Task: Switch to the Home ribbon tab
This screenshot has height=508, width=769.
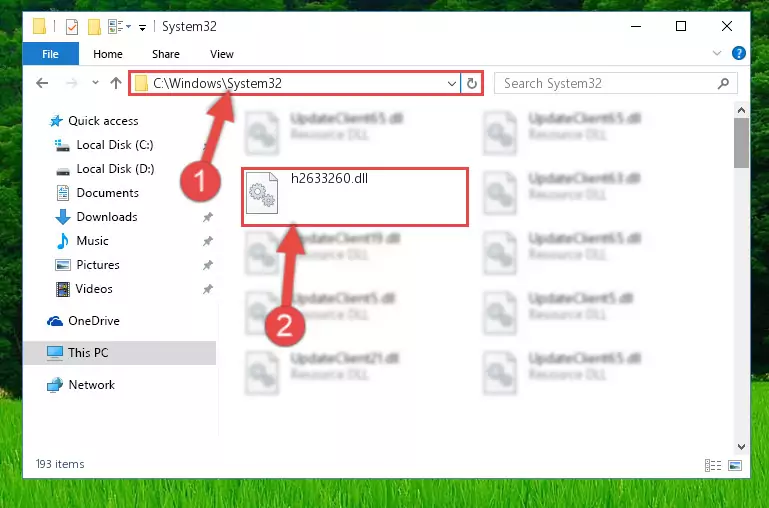Action: coord(108,54)
